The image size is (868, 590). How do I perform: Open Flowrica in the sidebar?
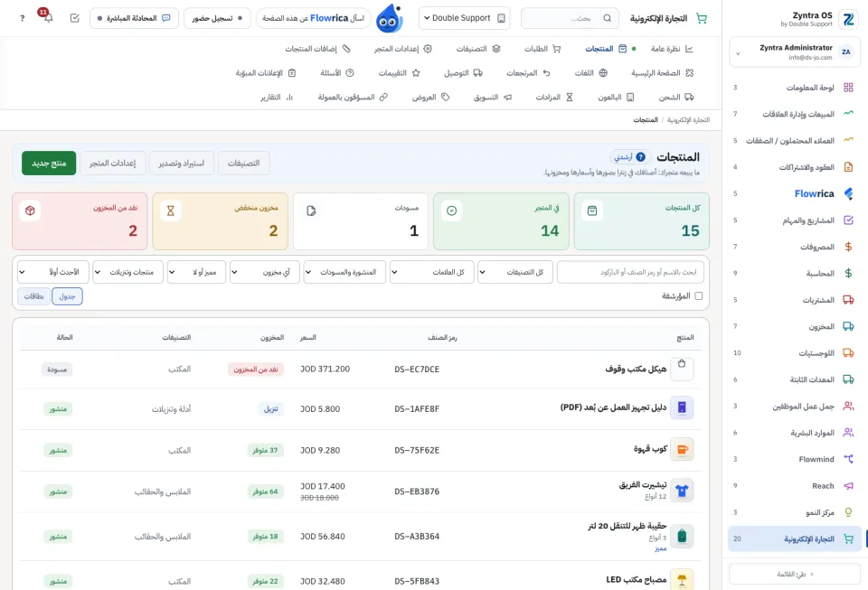pos(795,193)
